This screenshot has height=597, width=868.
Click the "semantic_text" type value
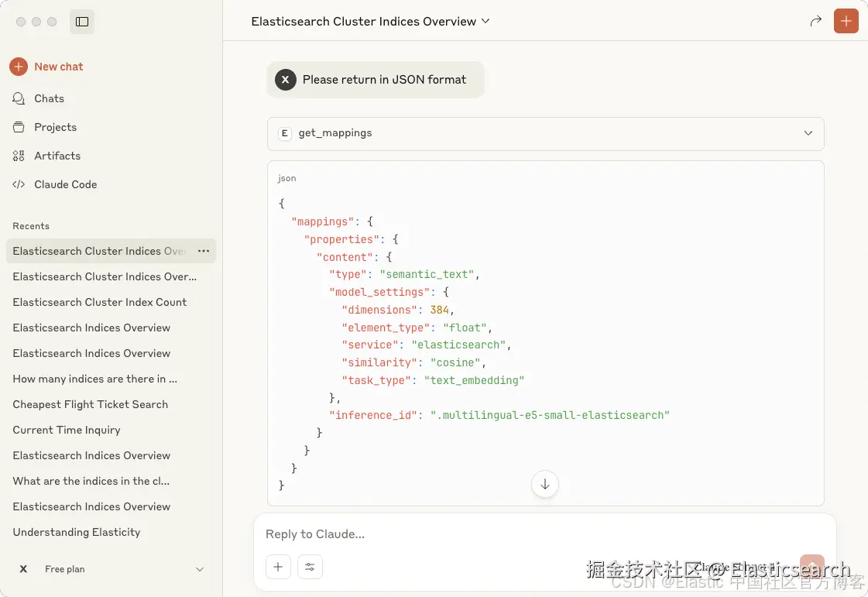coord(427,275)
